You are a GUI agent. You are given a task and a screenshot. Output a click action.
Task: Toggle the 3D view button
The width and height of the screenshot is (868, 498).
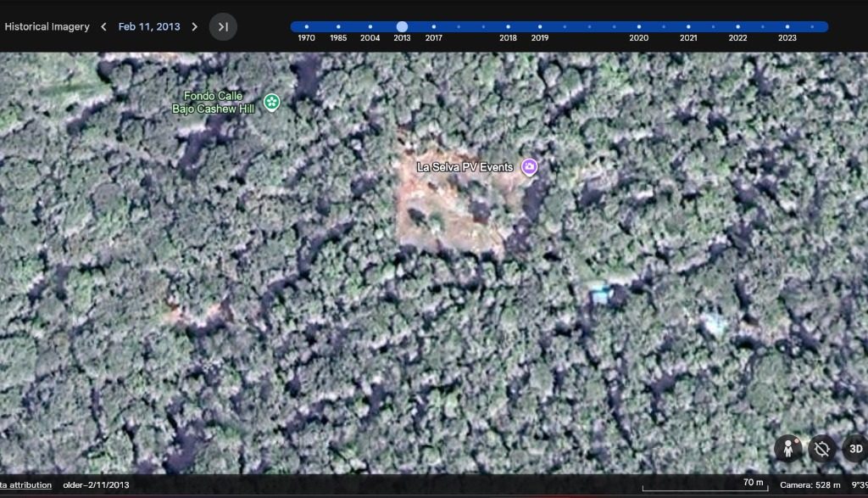854,449
